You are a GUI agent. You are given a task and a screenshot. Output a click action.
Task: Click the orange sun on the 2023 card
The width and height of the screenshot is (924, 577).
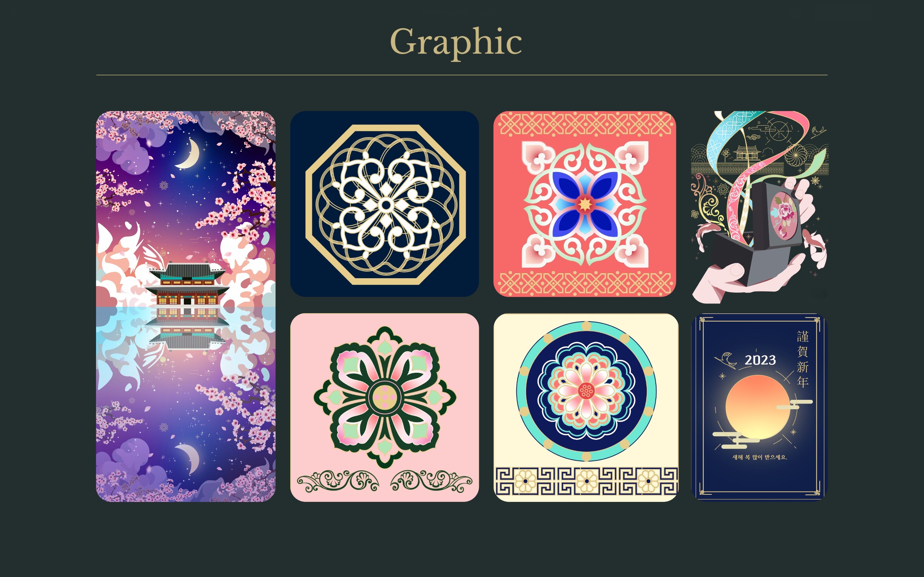pyautogui.click(x=758, y=407)
